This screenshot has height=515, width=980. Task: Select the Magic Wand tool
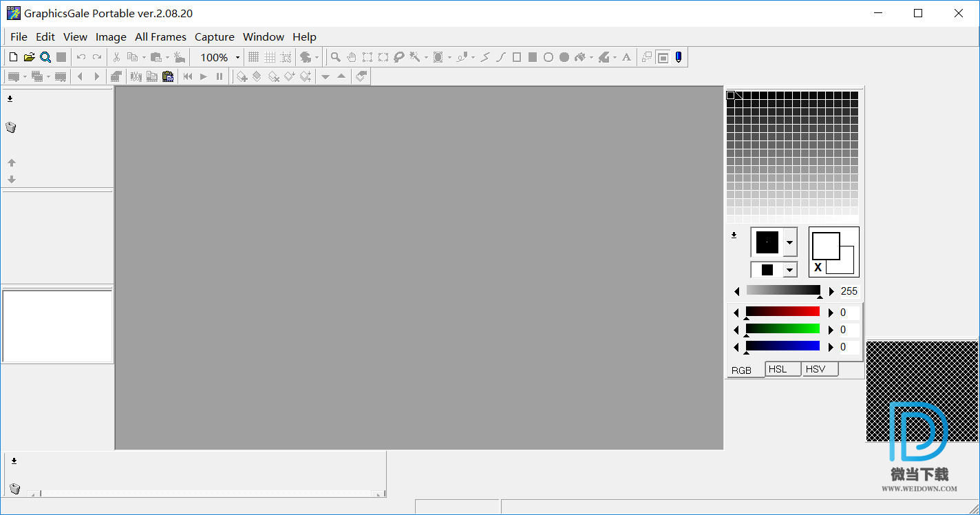click(415, 57)
